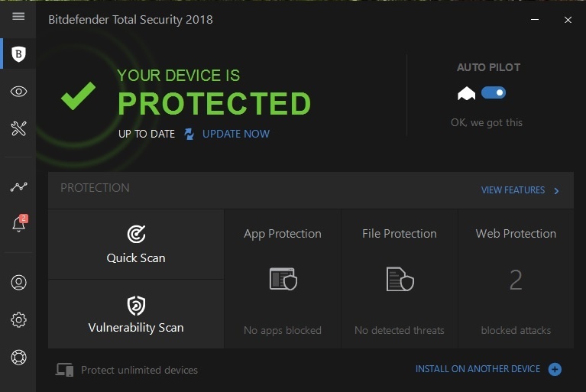Image resolution: width=586 pixels, height=392 pixels.
Task: Run the Vulnerability Scan
Action: pos(136,315)
